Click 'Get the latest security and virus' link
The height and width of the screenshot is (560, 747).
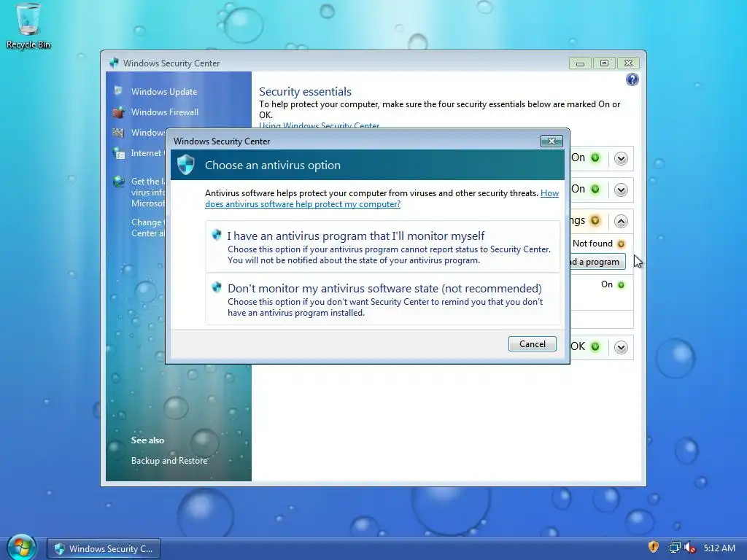(147, 192)
